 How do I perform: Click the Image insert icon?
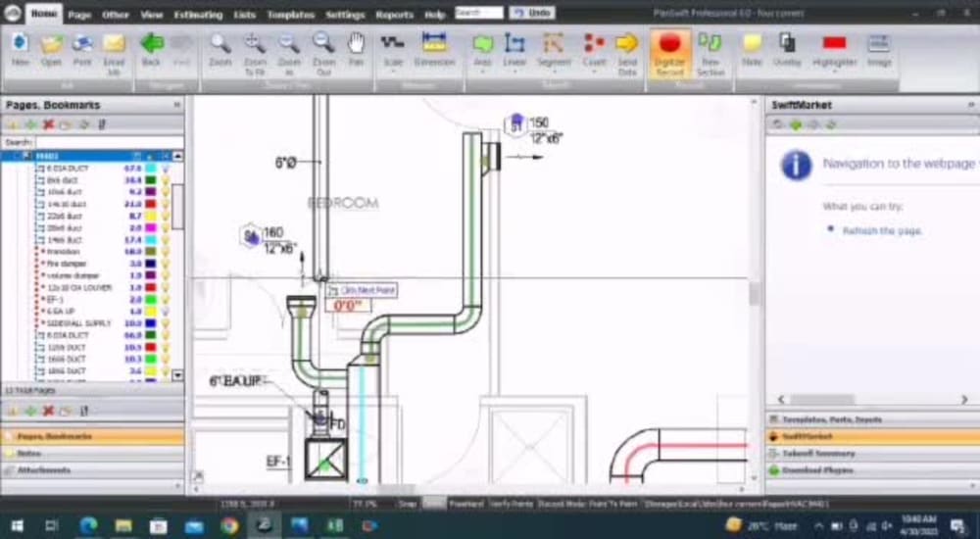click(879, 44)
